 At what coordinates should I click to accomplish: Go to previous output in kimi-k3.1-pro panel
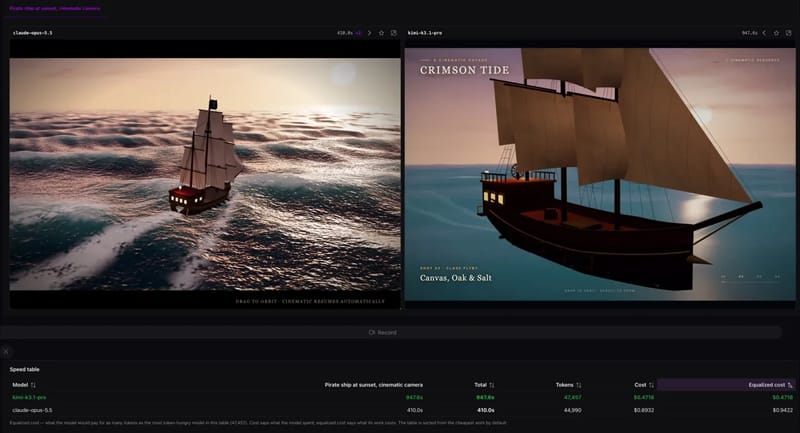click(764, 33)
